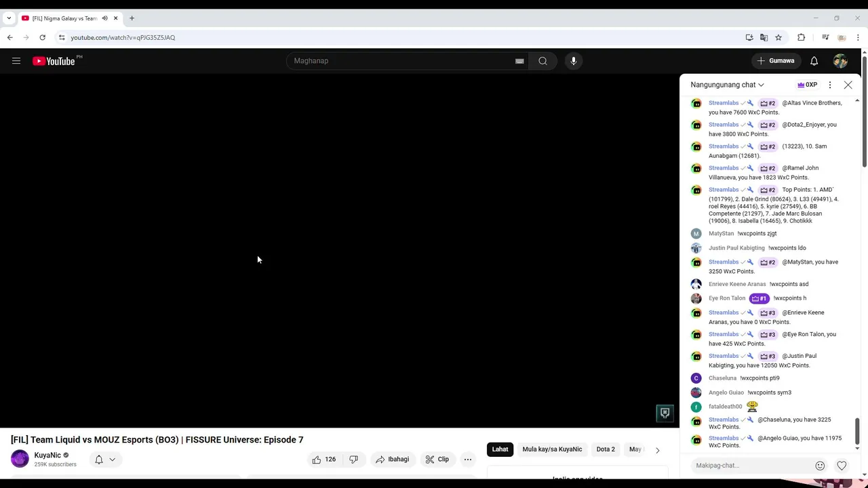The image size is (868, 488).
Task: Open the browser extensions puzzle icon
Action: 801,37
